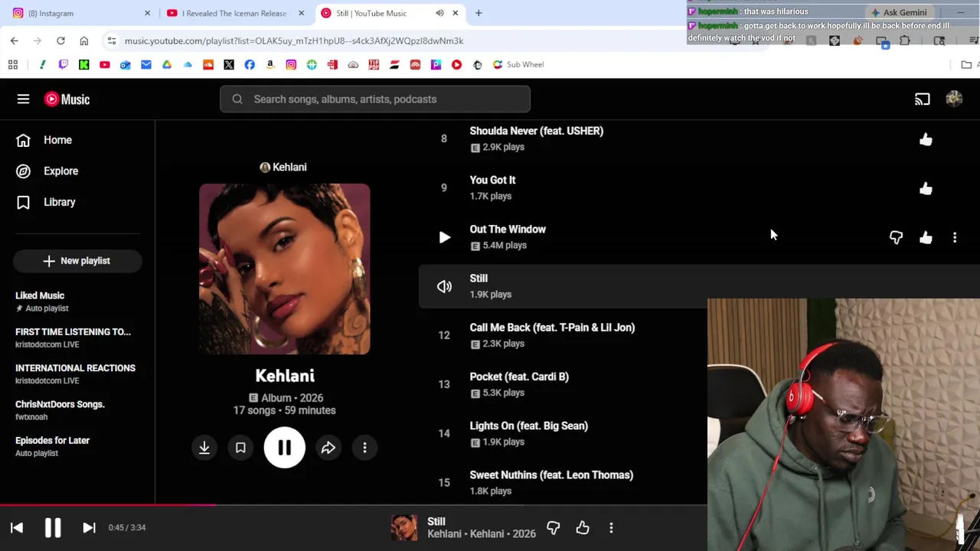Screen dimensions: 980x551
Task: Open more options for Out The Window
Action: tap(955, 237)
